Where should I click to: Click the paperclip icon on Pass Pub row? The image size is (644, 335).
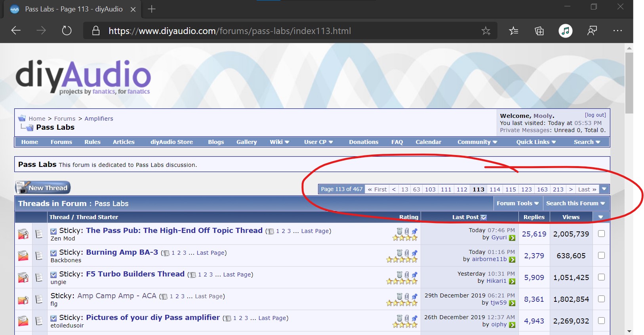(407, 231)
